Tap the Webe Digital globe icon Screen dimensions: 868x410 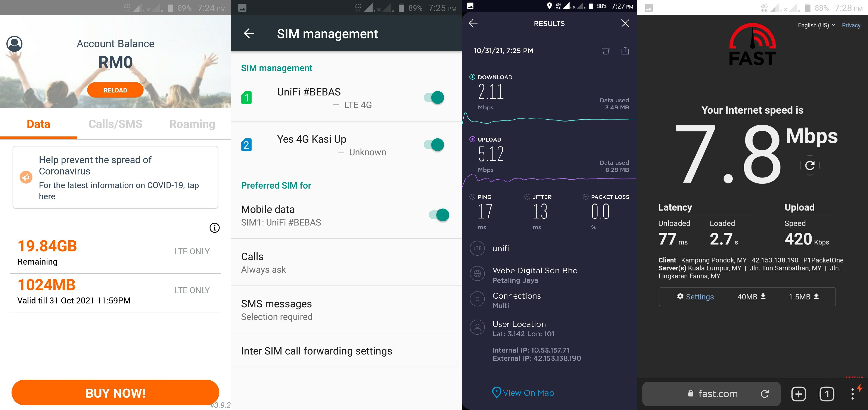coord(477,274)
